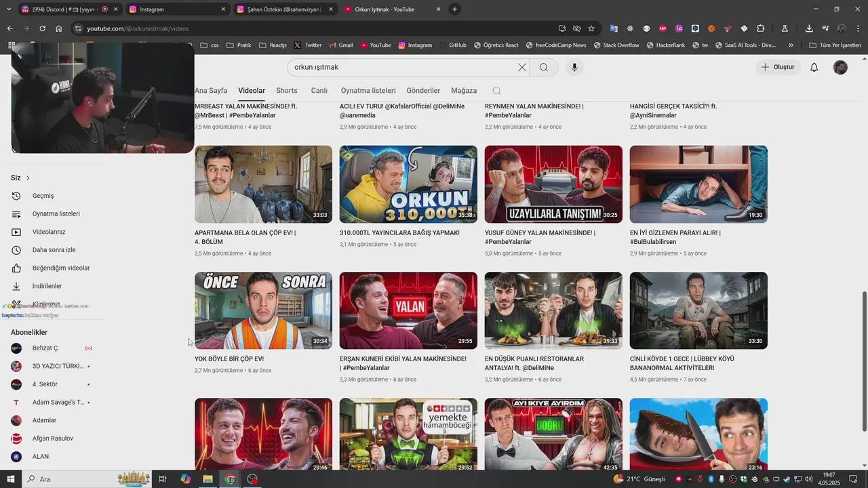The height and width of the screenshot is (488, 868).
Task: Open CİNLİ KÖYDE 1 GECE video title
Action: (682, 363)
